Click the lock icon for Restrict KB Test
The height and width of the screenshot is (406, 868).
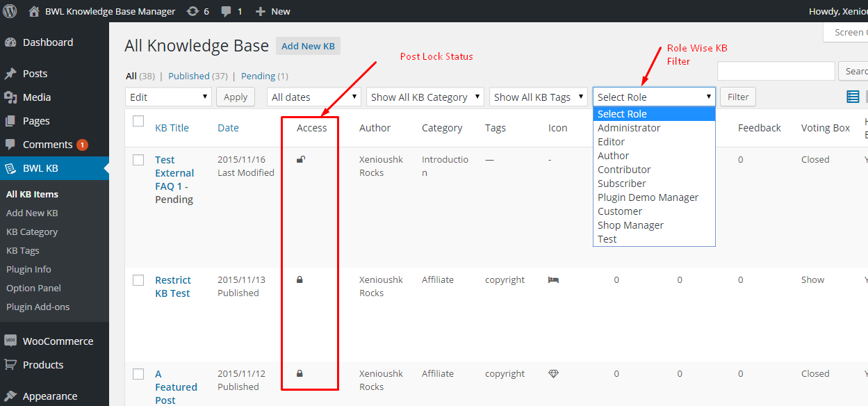point(300,279)
